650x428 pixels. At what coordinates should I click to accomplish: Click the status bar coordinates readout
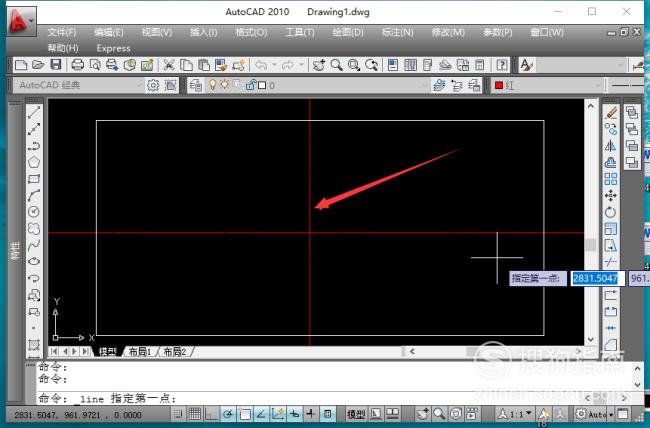(x=78, y=415)
